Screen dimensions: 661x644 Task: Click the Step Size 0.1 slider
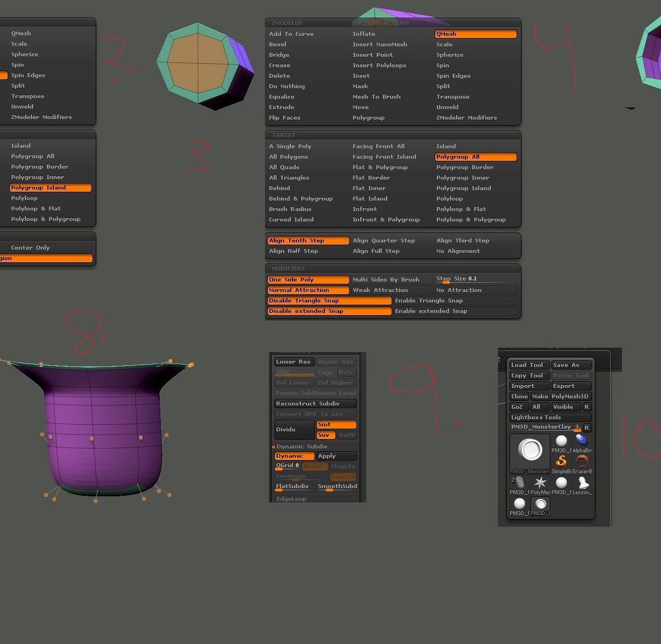point(476,279)
